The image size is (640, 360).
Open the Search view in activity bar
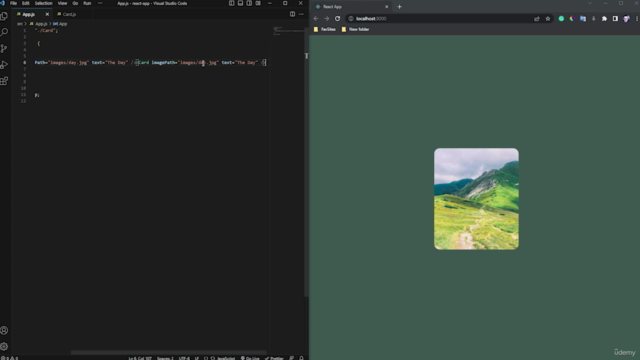click(4, 32)
